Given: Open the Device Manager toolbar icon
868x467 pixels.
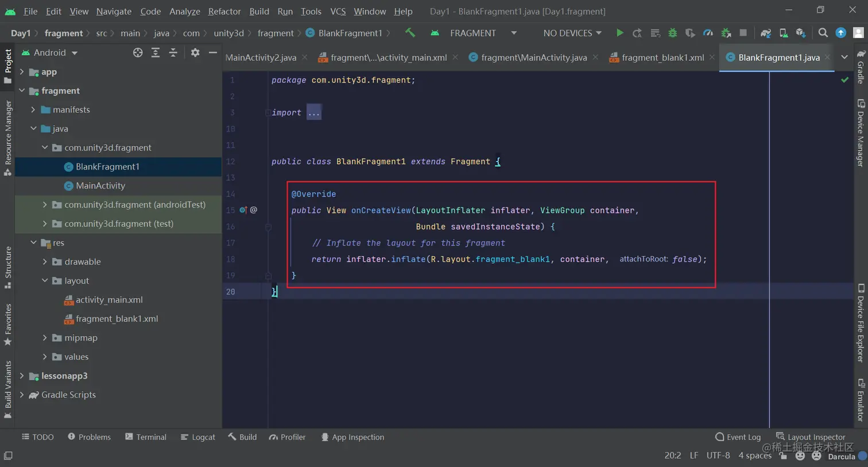Looking at the screenshot, I should (x=783, y=33).
